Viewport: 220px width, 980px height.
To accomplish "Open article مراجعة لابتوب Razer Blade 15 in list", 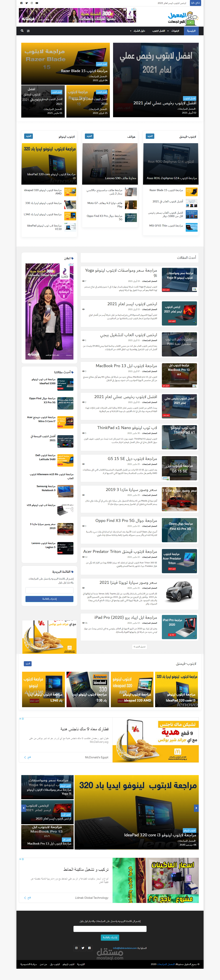I will pyautogui.click(x=166, y=190).
